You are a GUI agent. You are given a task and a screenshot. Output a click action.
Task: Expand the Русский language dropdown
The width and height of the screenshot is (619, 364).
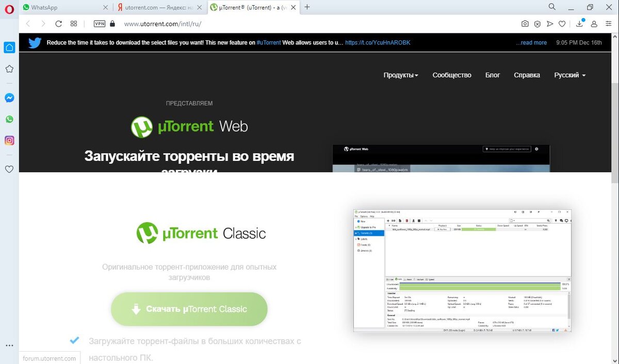click(570, 75)
